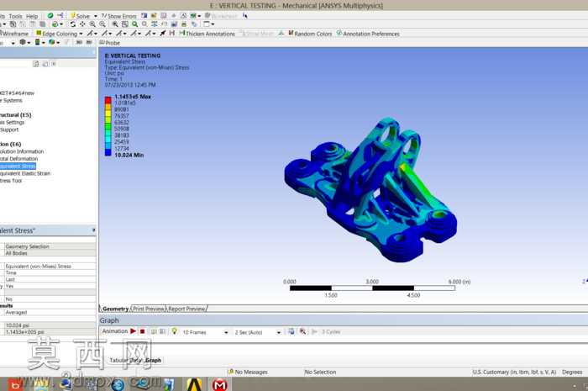
Task: Click the red Max legend color band
Action: click(108, 100)
